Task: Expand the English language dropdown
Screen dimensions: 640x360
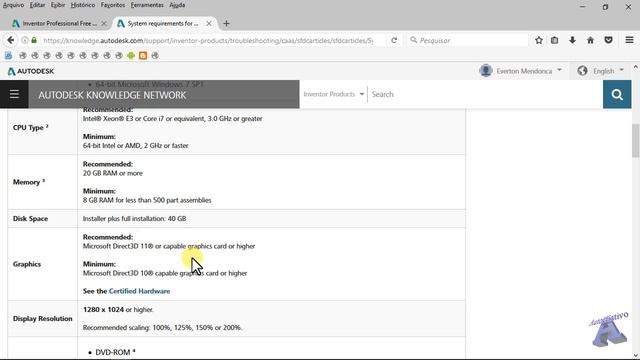Action: click(621, 70)
